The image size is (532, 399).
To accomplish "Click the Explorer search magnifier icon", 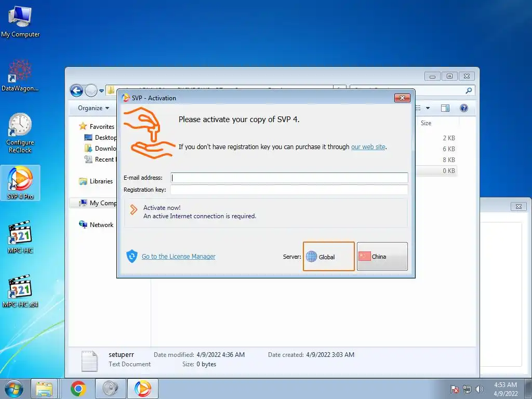I will [469, 90].
